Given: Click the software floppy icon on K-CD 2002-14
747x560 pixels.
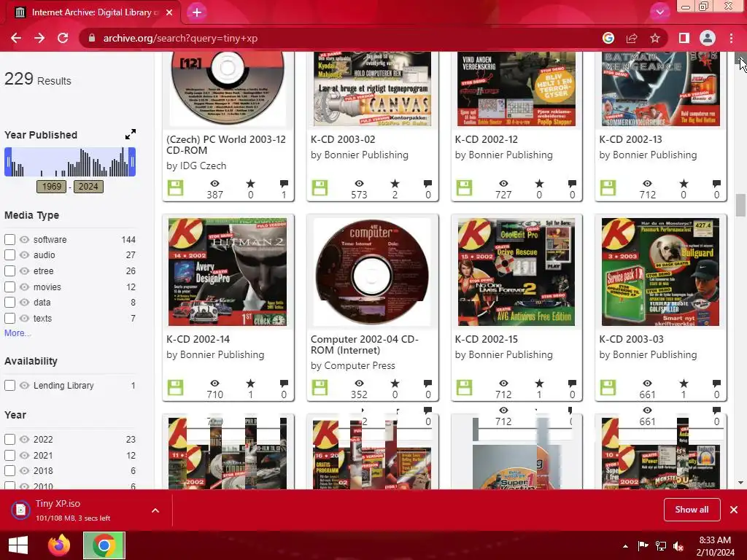Looking at the screenshot, I should [175, 388].
